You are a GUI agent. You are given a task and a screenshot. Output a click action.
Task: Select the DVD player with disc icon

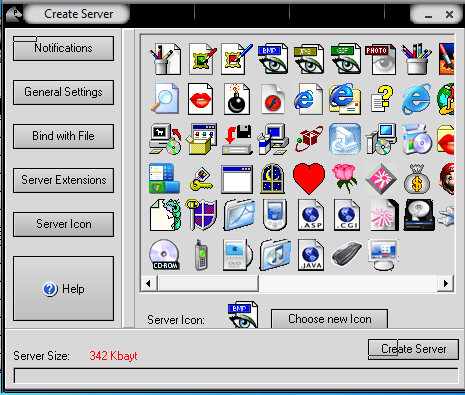pos(237,255)
